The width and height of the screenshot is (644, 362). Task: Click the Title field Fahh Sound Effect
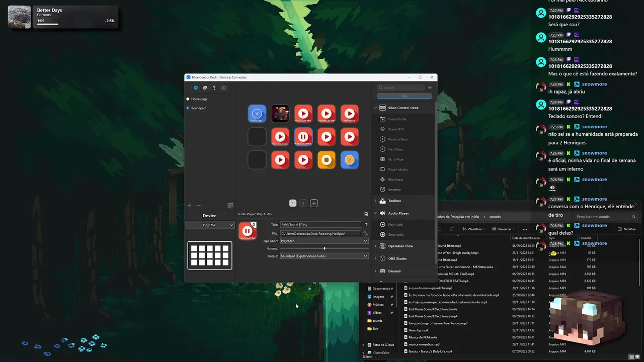(x=320, y=225)
